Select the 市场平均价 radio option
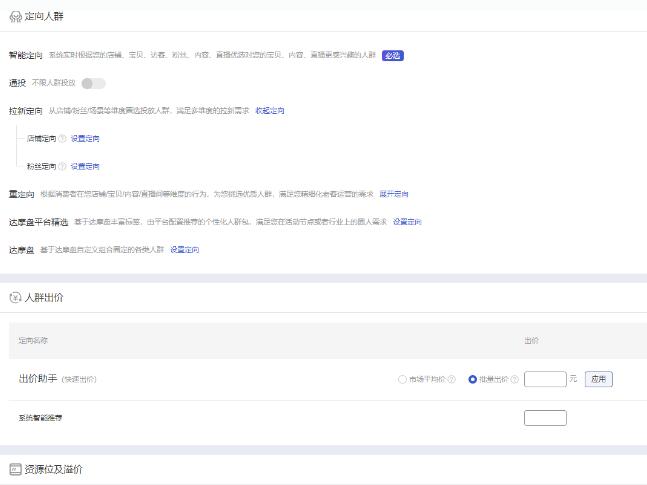647x485 pixels. [x=402, y=380]
